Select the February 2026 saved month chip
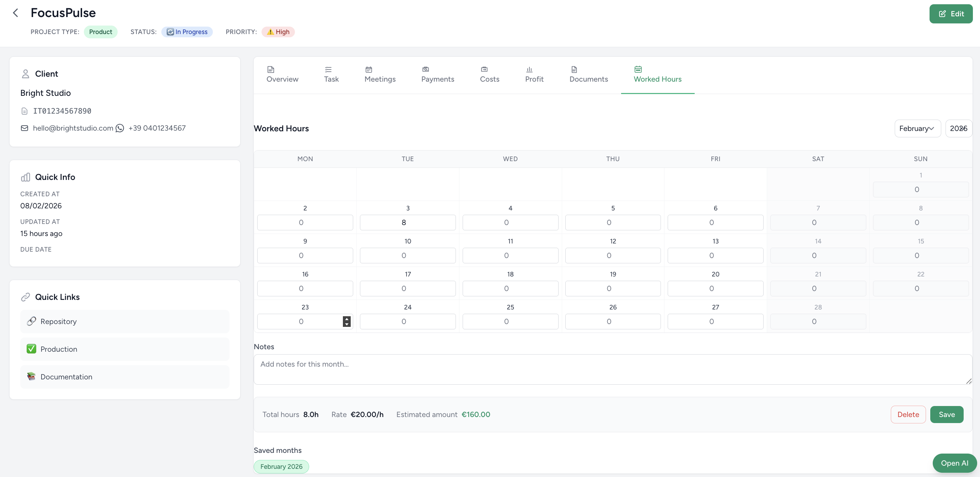 coord(281,466)
